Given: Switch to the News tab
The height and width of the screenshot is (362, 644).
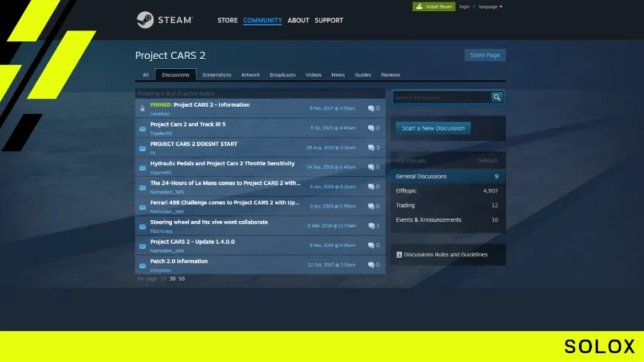Looking at the screenshot, I should click(x=338, y=75).
